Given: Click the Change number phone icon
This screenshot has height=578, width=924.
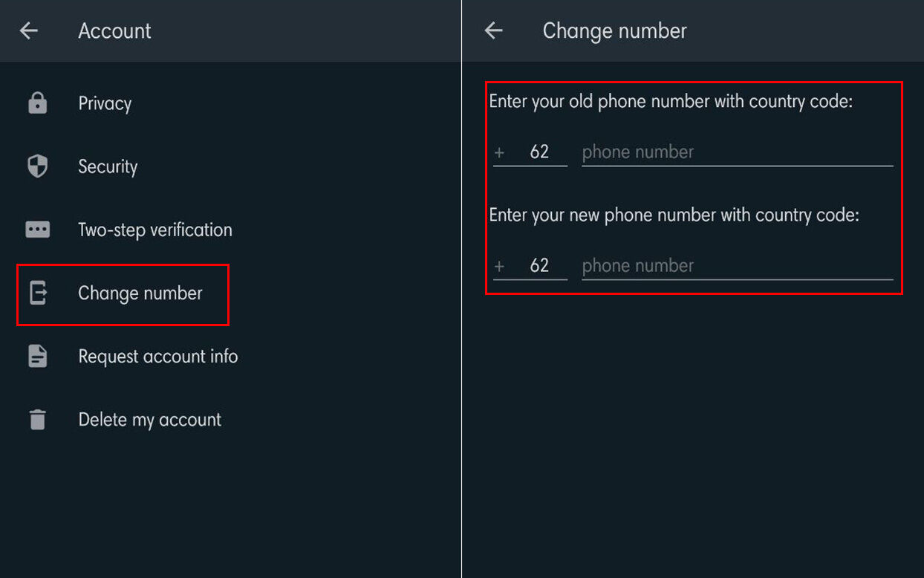Looking at the screenshot, I should [x=37, y=293].
